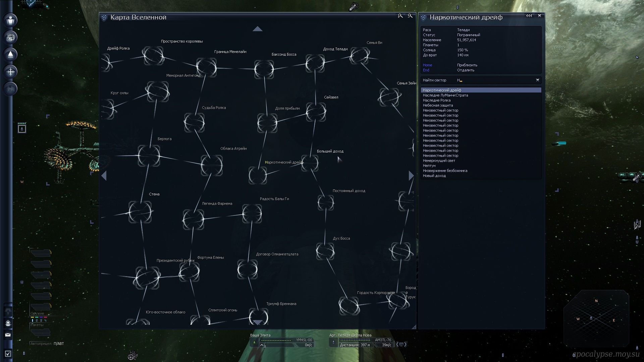Toggle the checkmark icon bottom-left
This screenshot has height=362, width=644.
(8, 354)
